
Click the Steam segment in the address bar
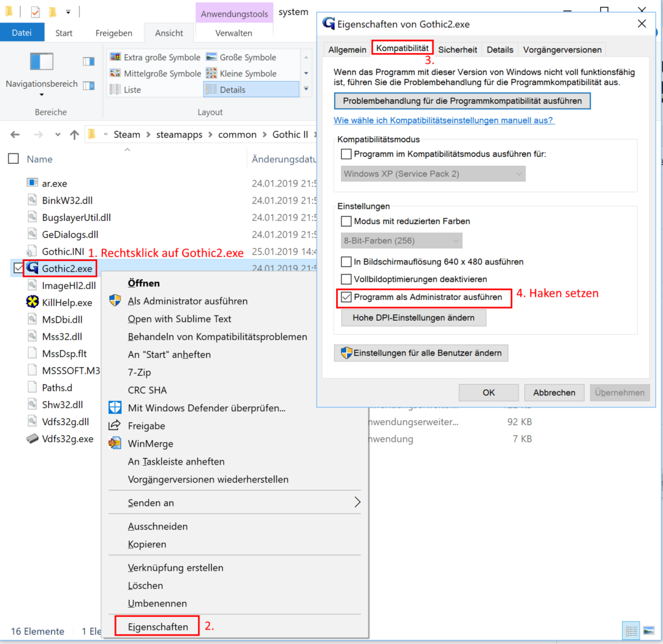point(127,135)
